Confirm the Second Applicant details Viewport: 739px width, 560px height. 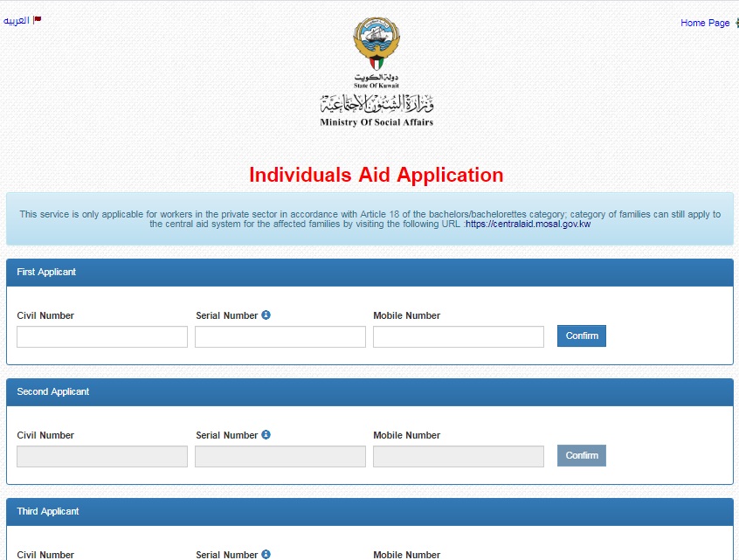pyautogui.click(x=582, y=455)
